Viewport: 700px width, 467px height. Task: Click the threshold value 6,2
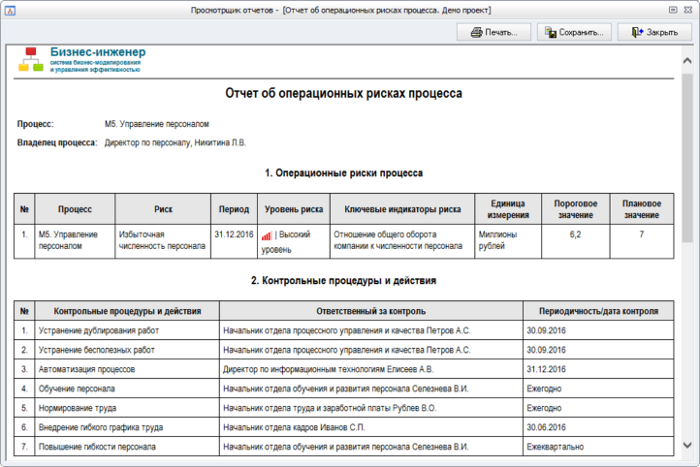tap(575, 234)
